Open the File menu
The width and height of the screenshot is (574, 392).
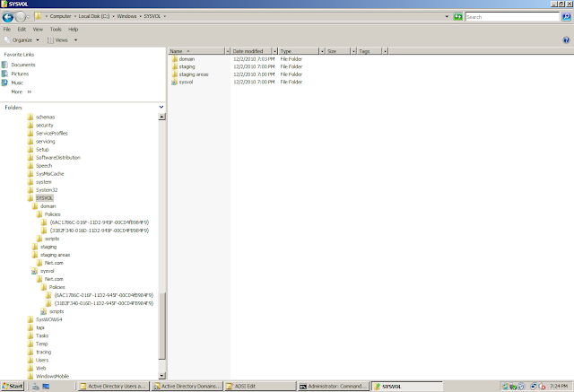click(x=7, y=30)
